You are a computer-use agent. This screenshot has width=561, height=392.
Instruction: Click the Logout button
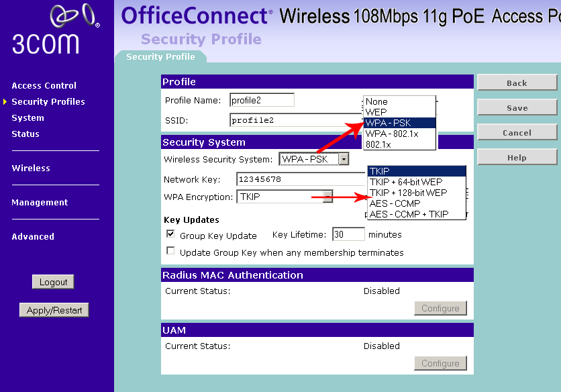point(53,282)
